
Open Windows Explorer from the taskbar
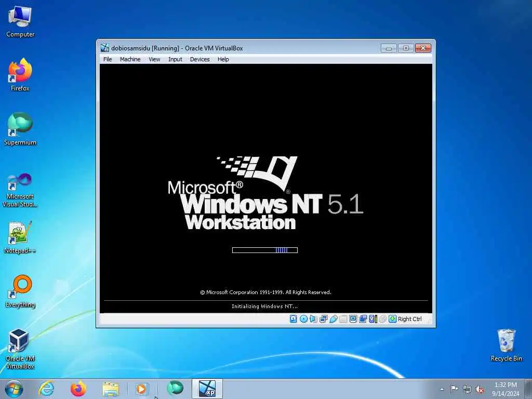(111, 389)
